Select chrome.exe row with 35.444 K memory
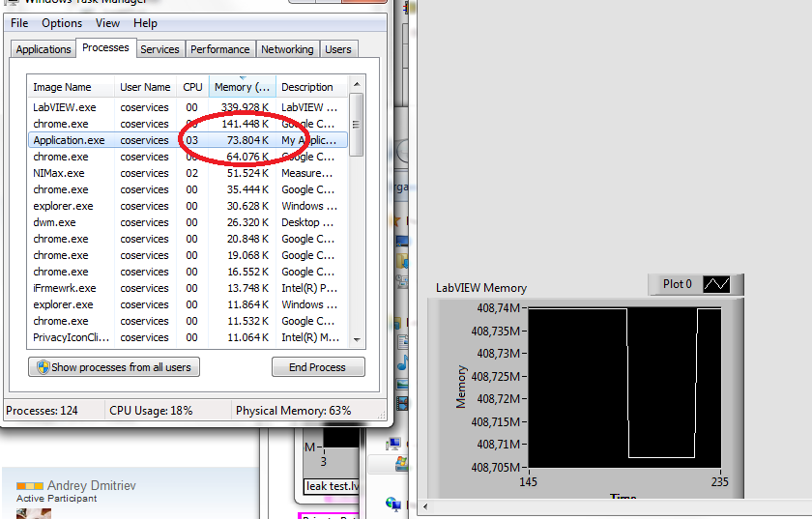Screen dimensions: 812x519 click(188, 189)
